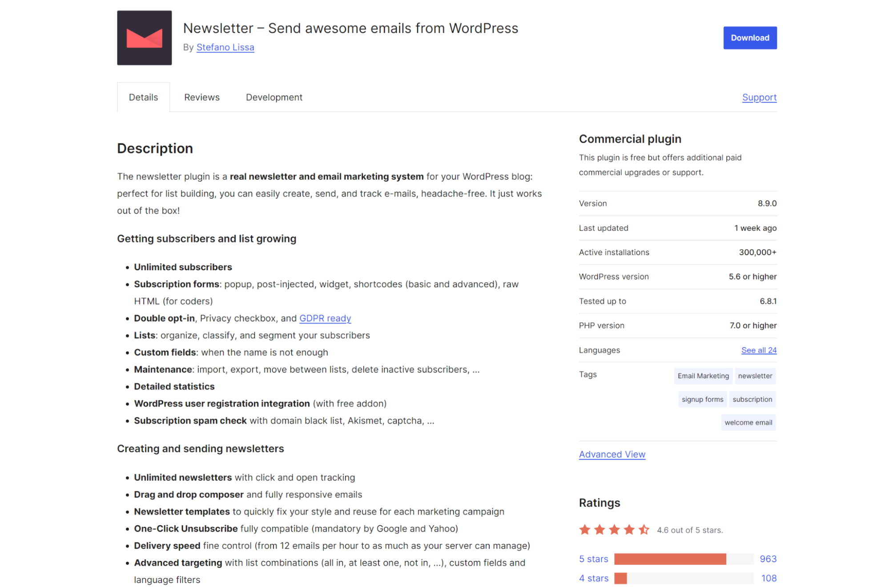Open the Support link
Image resolution: width=889 pixels, height=588 pixels.
pos(759,97)
